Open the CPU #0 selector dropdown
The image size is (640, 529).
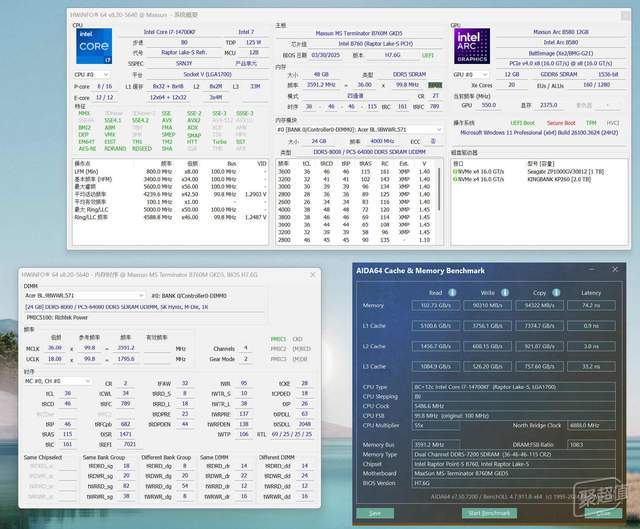point(92,75)
